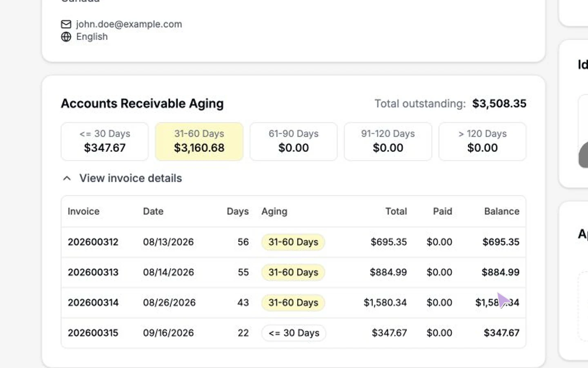Click the <= 30 Days badge for invoice 202600315
This screenshot has width=588, height=368.
tap(294, 333)
